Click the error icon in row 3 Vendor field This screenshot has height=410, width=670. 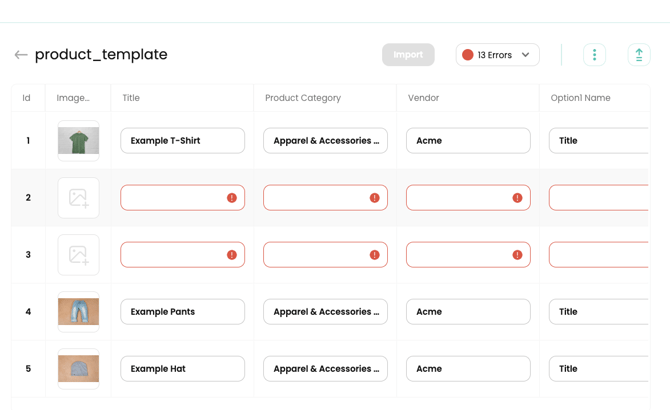point(517,255)
